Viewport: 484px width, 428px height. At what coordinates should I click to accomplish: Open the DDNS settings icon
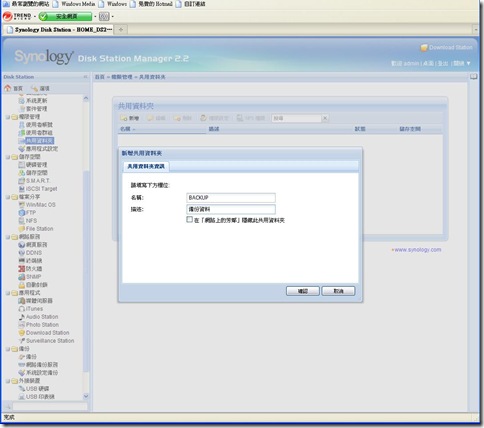(22, 253)
